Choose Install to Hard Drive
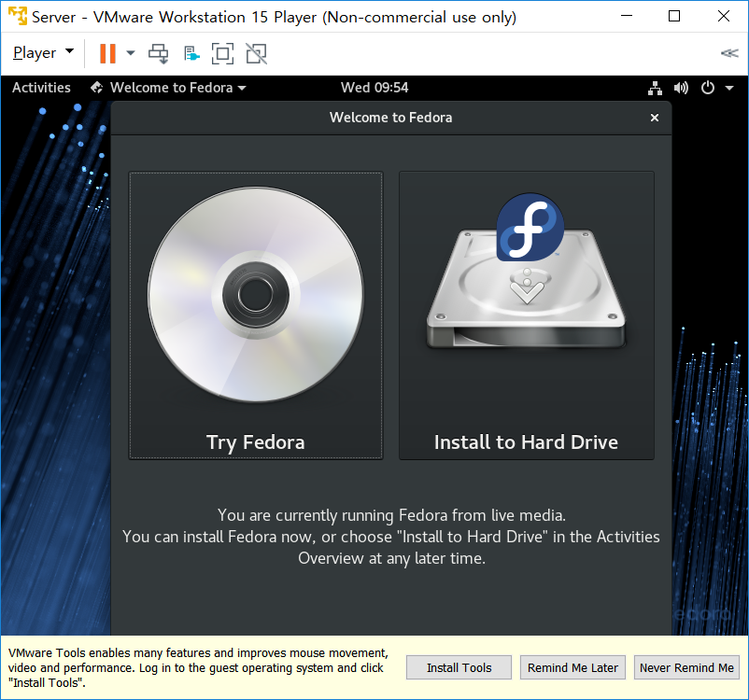The image size is (749, 700). pyautogui.click(x=527, y=315)
